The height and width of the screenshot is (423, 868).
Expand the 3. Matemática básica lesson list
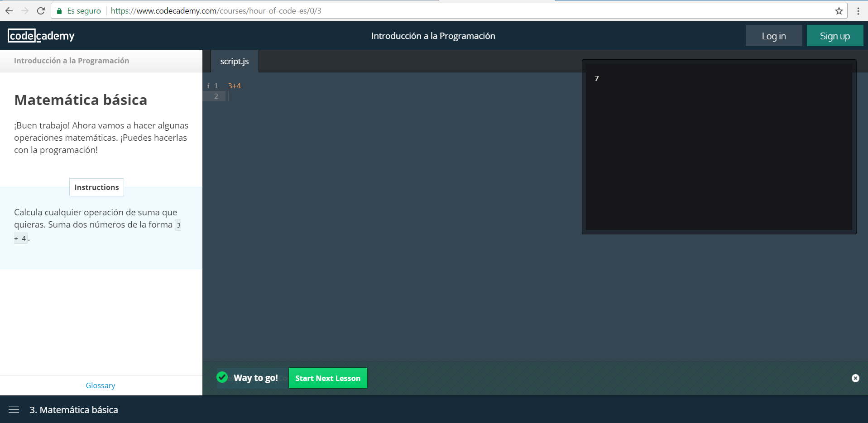click(x=74, y=410)
